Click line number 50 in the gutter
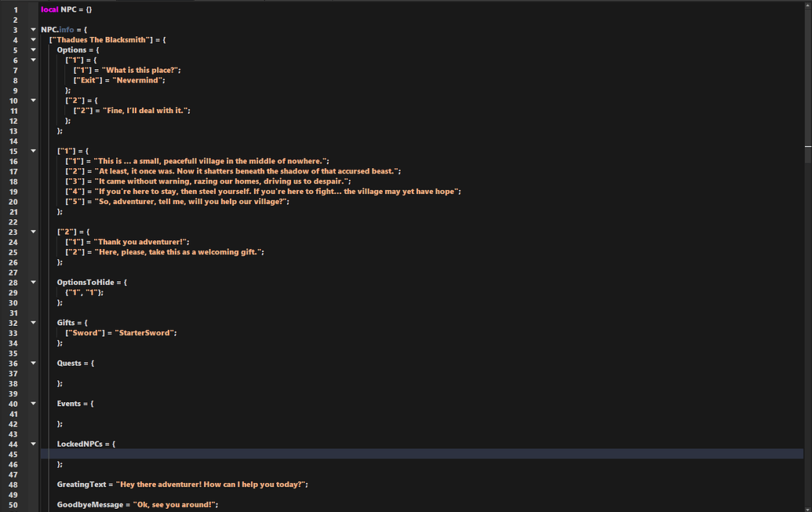 click(x=13, y=505)
